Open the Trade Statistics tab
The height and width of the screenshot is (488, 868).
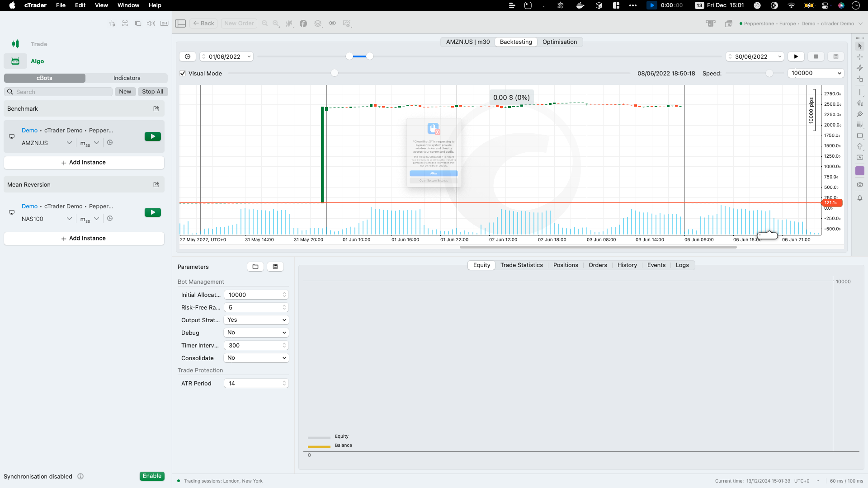click(x=521, y=265)
